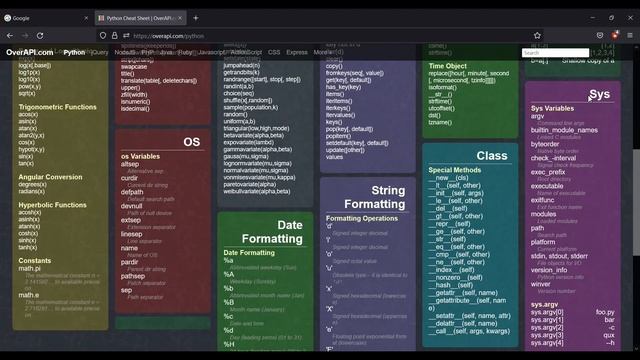This screenshot has height=360, width=640.
Task: Open the tracking protection shield icon
Action: pos(103,36)
